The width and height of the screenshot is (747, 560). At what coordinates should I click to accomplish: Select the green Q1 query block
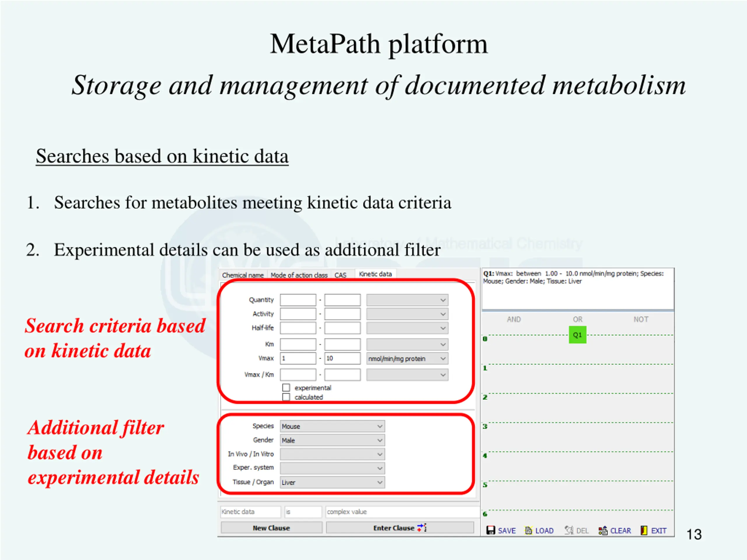coord(577,335)
